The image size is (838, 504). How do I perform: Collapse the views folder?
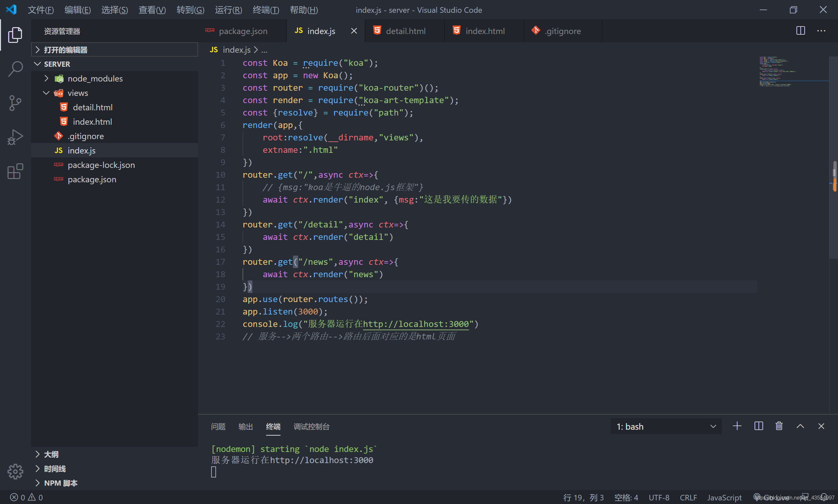tap(115, 93)
